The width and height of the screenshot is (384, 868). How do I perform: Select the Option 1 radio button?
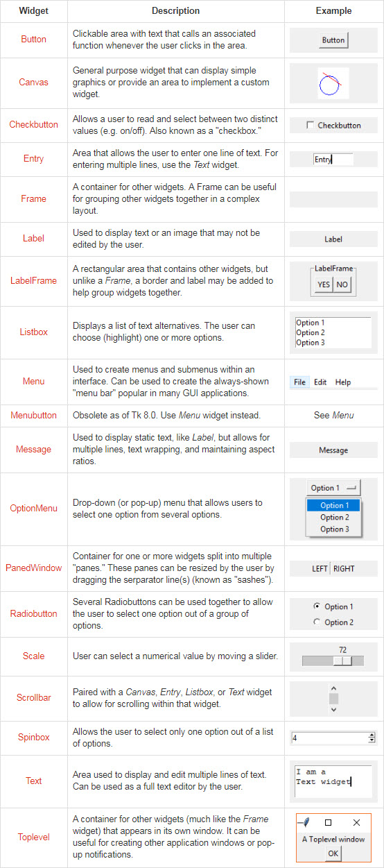317,606
